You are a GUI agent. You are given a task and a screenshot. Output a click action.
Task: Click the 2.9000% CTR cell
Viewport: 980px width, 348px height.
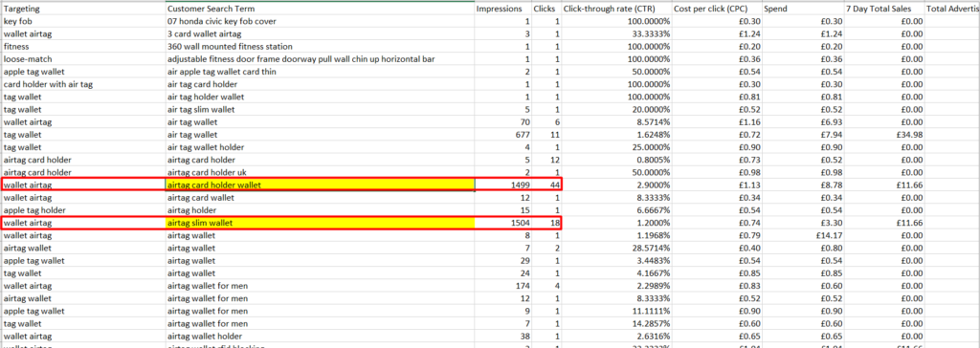point(616,185)
